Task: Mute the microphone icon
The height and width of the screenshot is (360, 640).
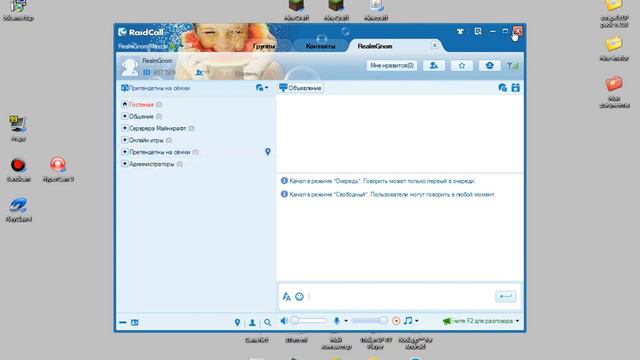Action: 337,321
